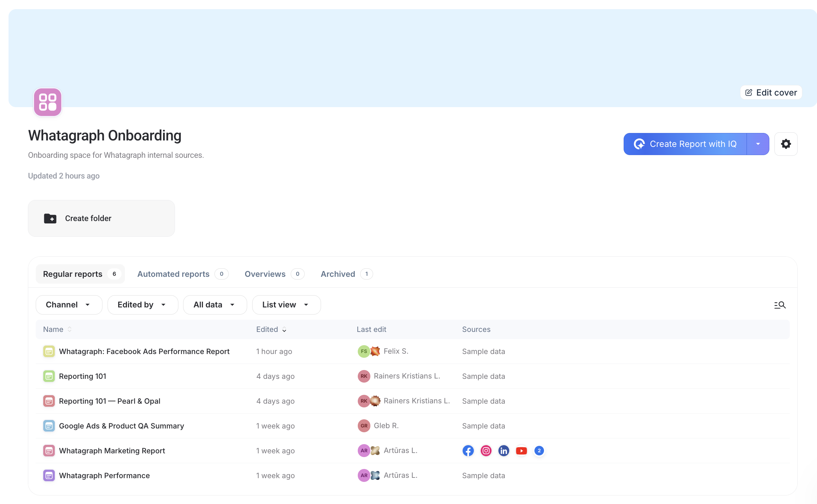Click Last edit column header

371,329
